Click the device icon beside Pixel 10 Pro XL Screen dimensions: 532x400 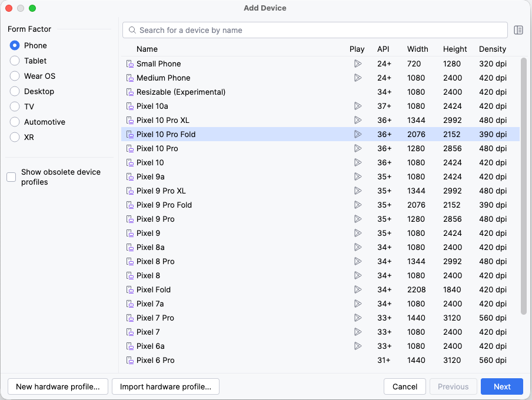click(130, 121)
